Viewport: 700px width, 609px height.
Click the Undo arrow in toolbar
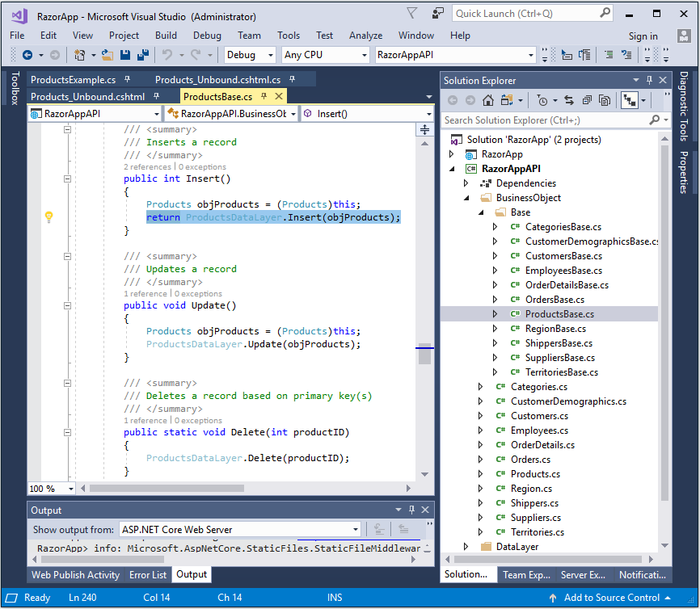167,55
